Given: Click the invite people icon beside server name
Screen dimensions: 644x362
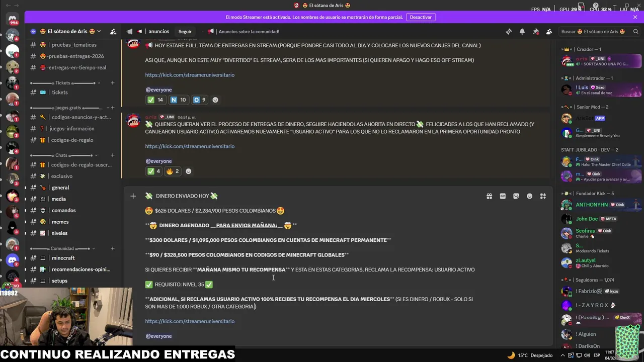Looking at the screenshot, I should pos(113,31).
